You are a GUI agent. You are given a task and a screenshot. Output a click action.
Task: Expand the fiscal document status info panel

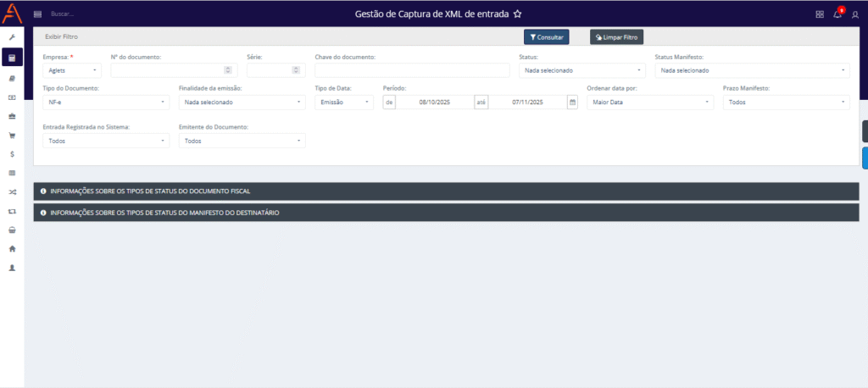(x=446, y=191)
